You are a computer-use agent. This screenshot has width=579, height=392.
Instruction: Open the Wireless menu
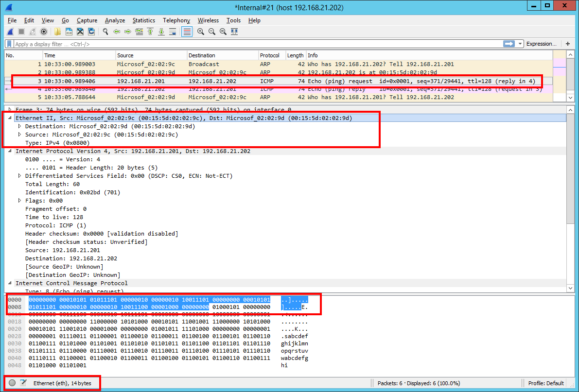(x=208, y=20)
